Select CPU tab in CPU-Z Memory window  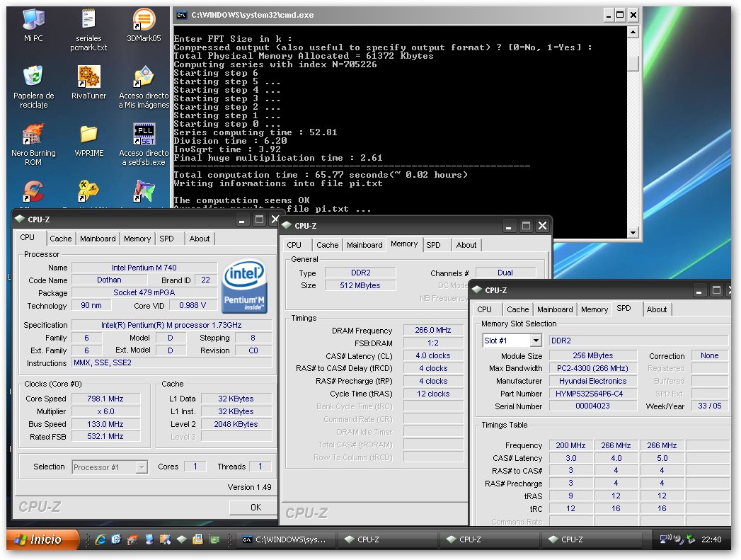click(x=294, y=245)
